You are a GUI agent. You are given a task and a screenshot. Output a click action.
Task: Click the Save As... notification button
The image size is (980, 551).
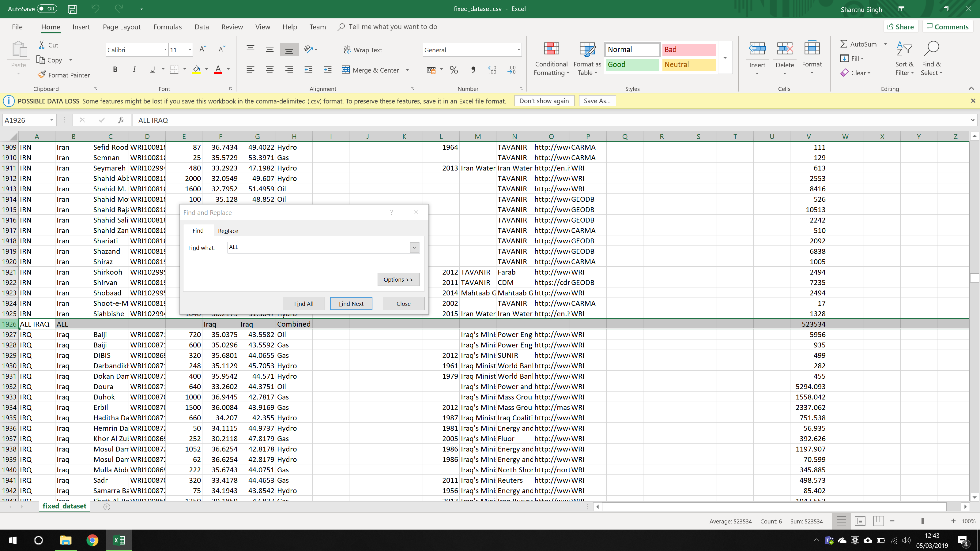[x=597, y=101]
